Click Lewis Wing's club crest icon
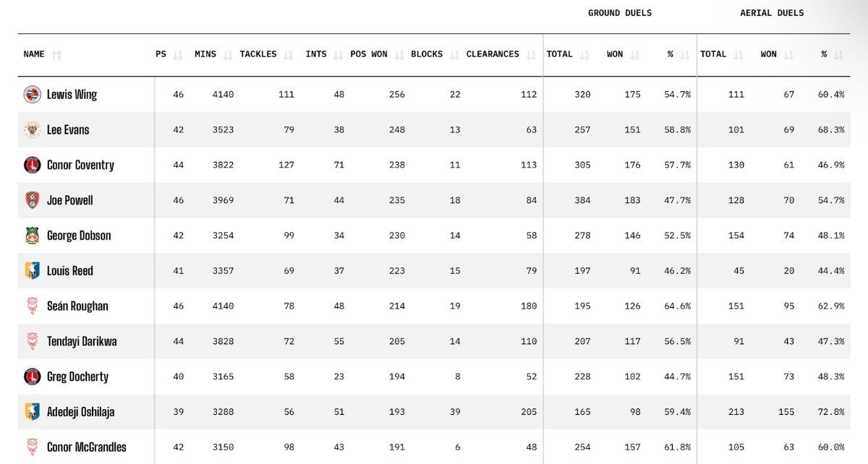Viewport: 868px width, 464px height. click(32, 94)
